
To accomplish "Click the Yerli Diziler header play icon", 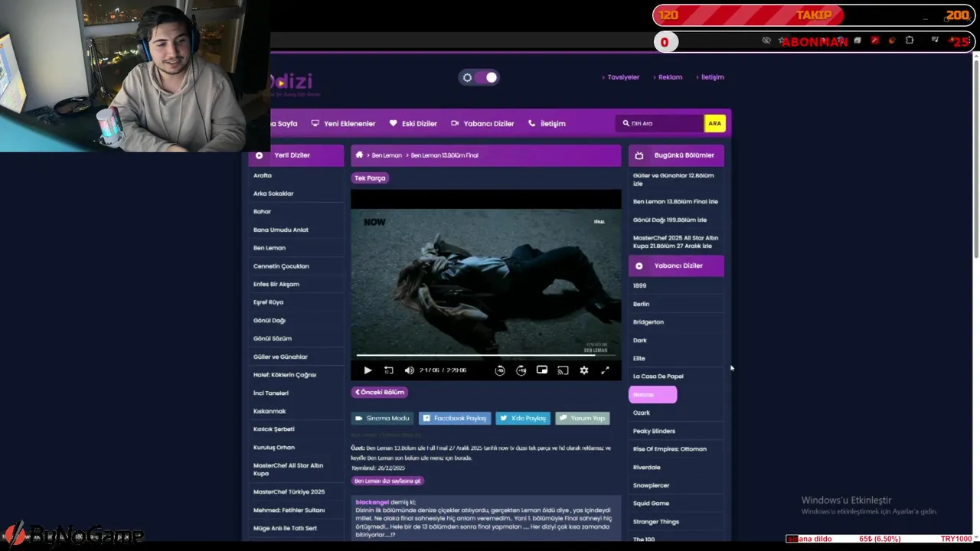I will click(x=259, y=155).
